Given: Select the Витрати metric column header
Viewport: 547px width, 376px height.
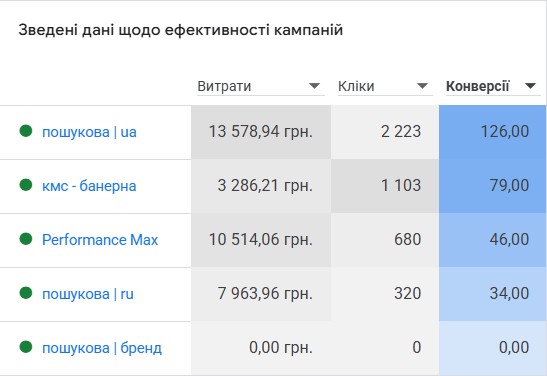Looking at the screenshot, I should tap(224, 86).
